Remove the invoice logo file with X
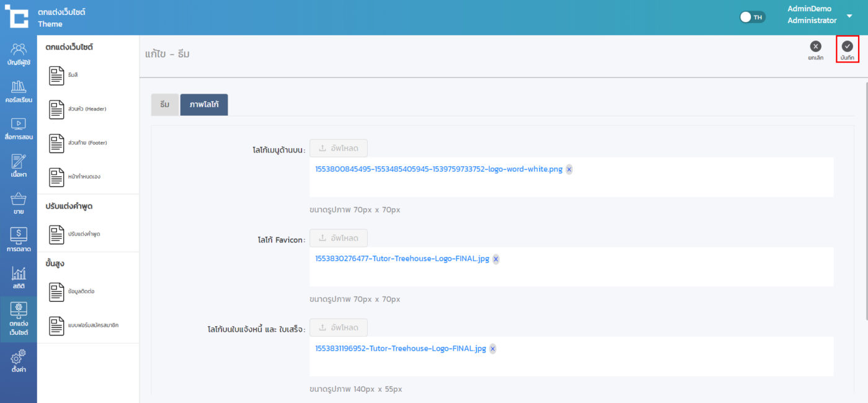The width and height of the screenshot is (868, 403). pos(493,349)
